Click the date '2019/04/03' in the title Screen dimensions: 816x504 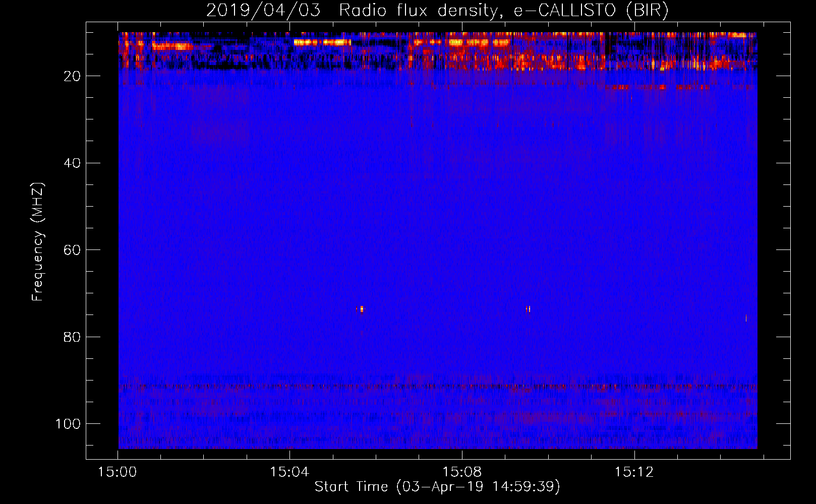tap(263, 10)
